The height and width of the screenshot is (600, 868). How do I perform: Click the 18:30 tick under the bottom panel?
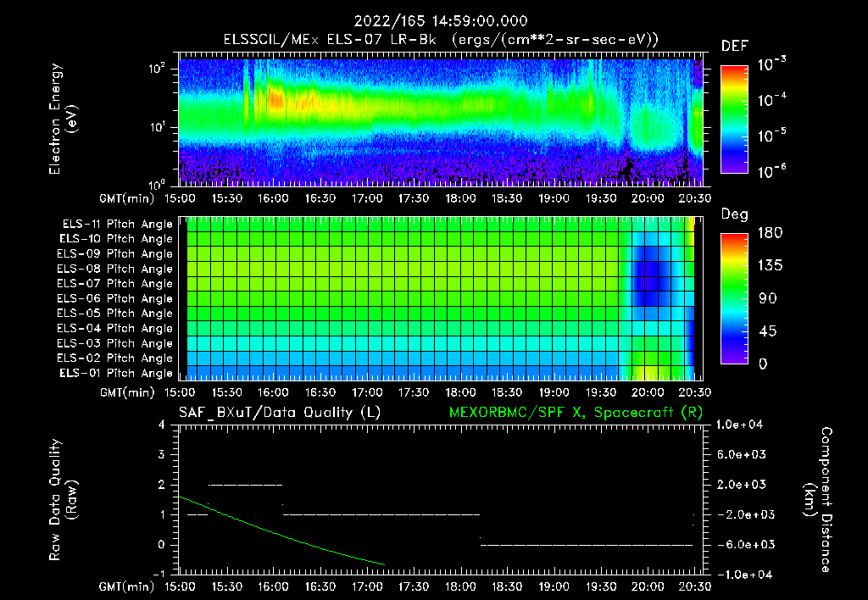(507, 586)
